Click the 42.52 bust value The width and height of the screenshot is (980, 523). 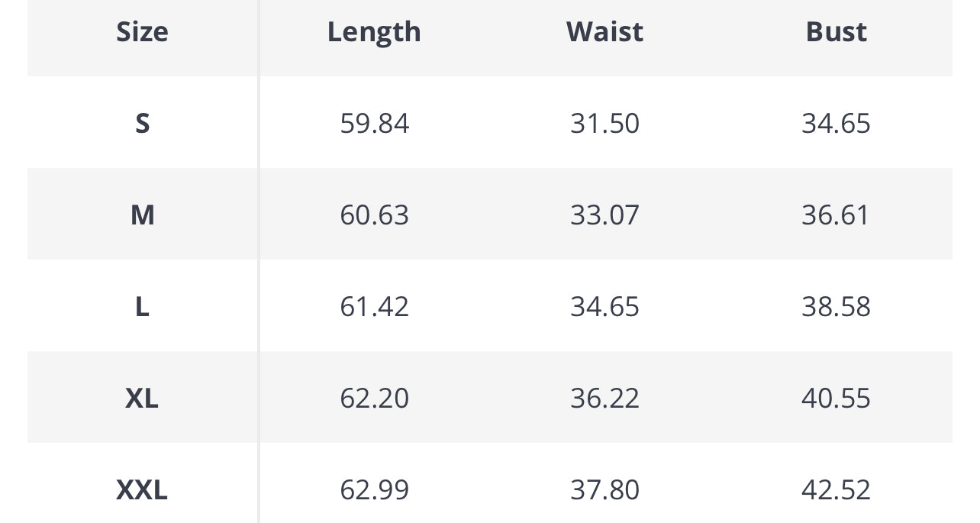[836, 489]
